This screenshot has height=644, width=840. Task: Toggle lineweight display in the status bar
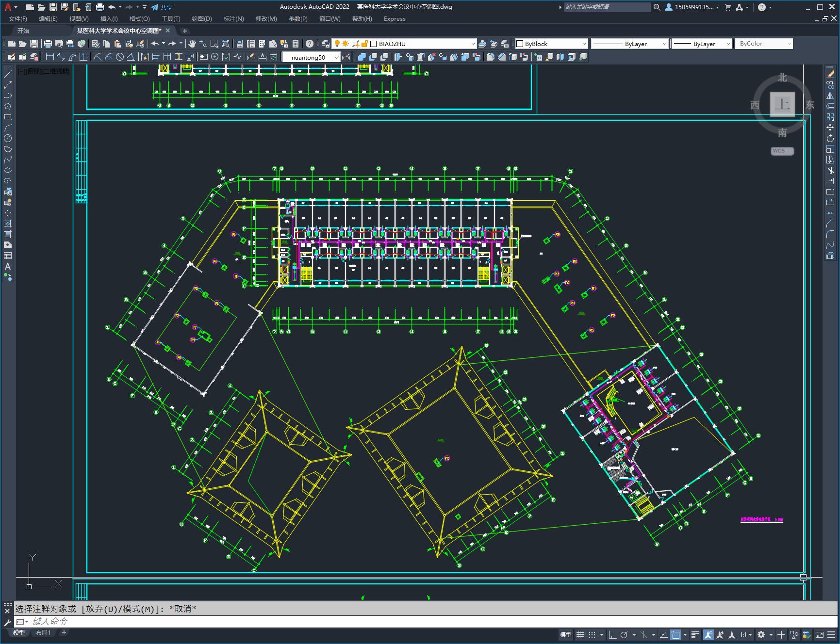[x=696, y=634]
